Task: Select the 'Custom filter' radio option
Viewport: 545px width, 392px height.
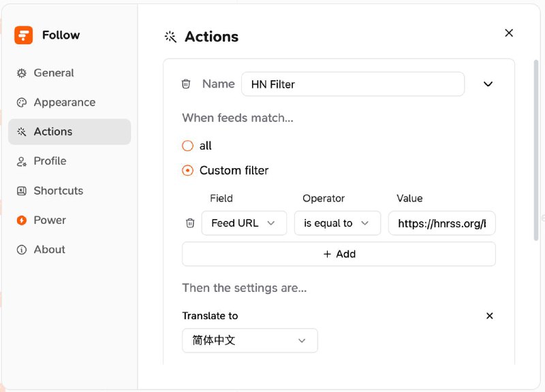Action: click(188, 170)
